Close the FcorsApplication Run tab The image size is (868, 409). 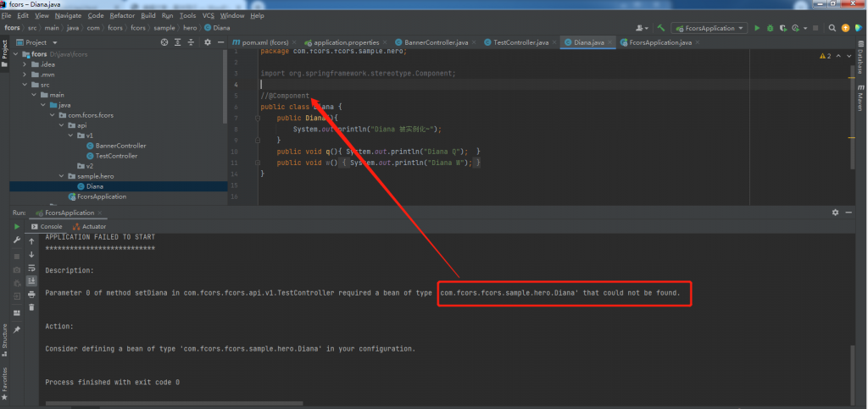tap(100, 213)
